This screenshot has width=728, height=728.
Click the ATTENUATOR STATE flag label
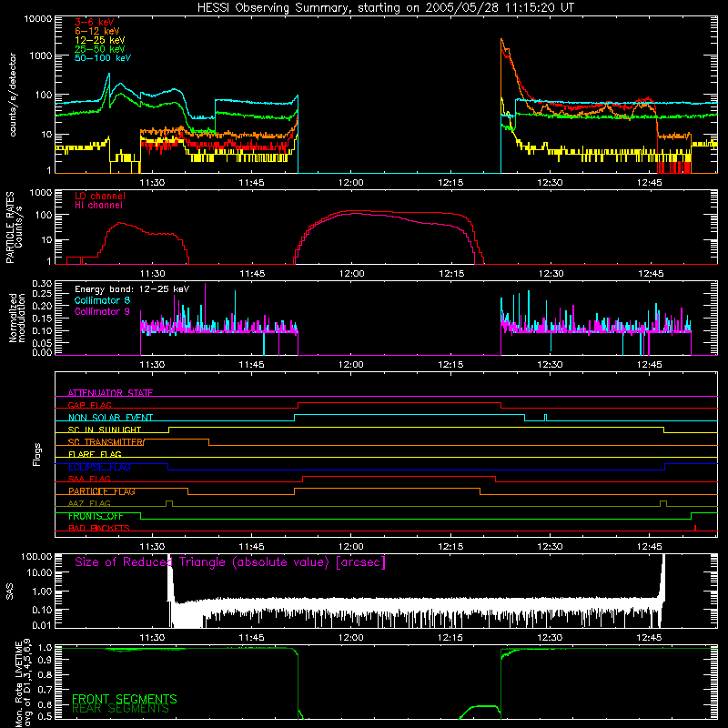tap(110, 393)
